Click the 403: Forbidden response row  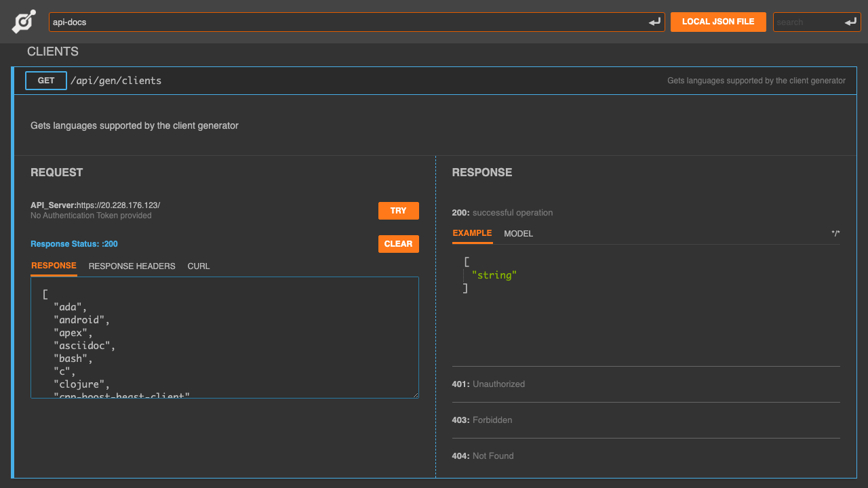646,420
